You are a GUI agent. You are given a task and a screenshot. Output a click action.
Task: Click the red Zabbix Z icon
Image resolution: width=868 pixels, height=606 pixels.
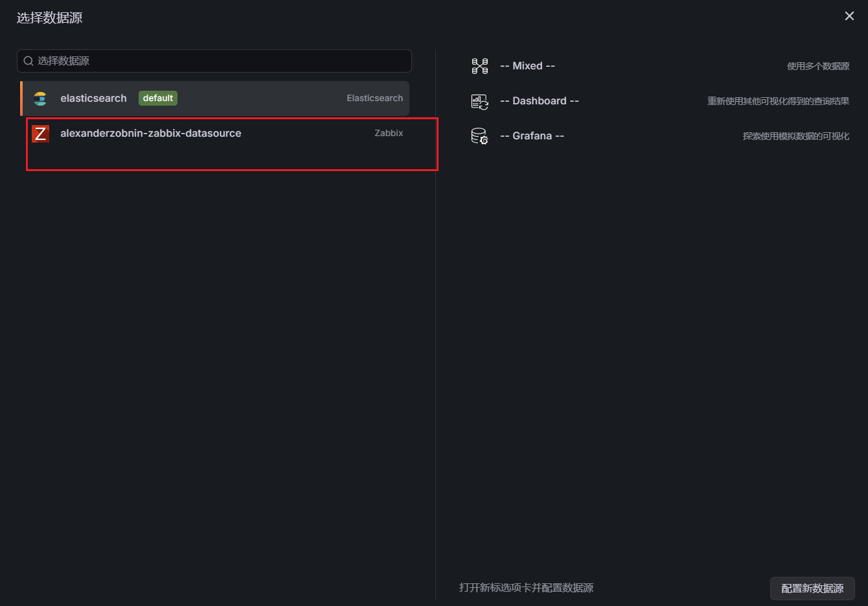pyautogui.click(x=40, y=134)
